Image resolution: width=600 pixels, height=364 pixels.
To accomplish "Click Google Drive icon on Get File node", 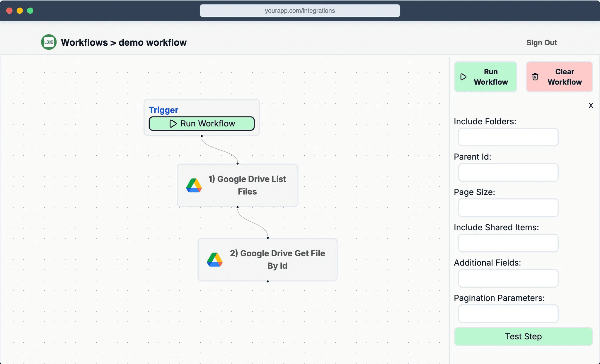I will click(215, 260).
